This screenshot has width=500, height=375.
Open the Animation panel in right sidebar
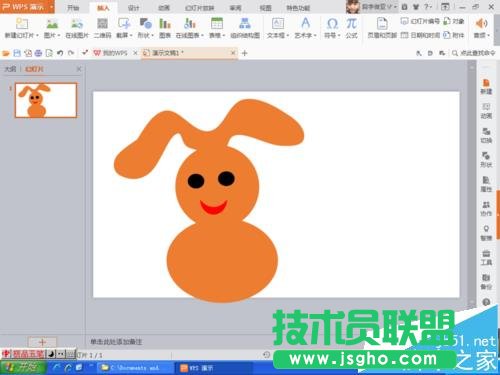tap(486, 111)
